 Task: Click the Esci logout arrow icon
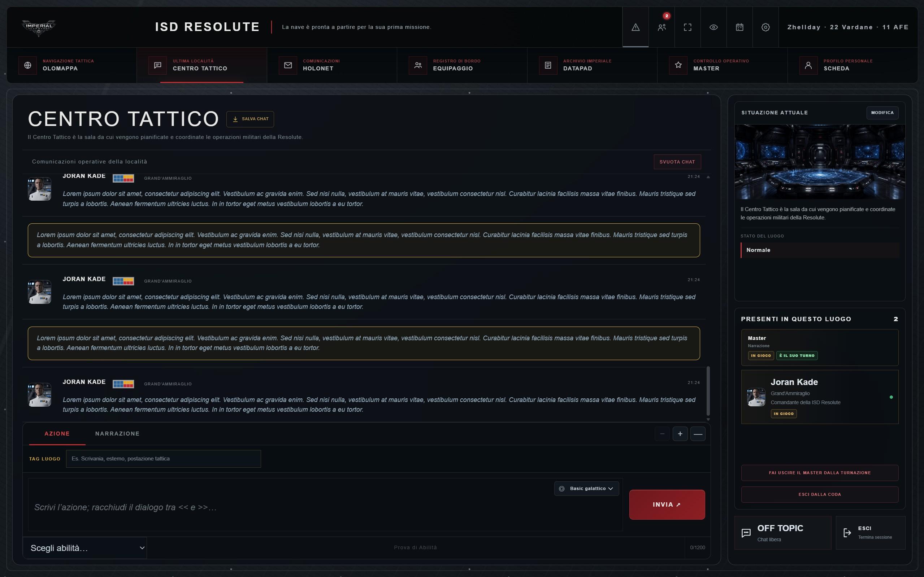pyautogui.click(x=847, y=533)
